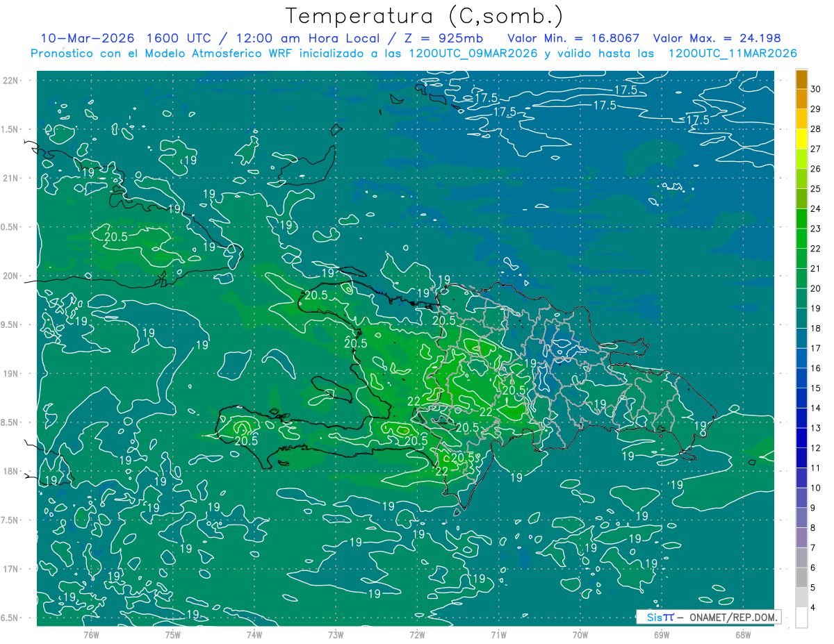
Task: Click "1200UTC_11MAR2026" valid-until time text
Action: coord(732,53)
